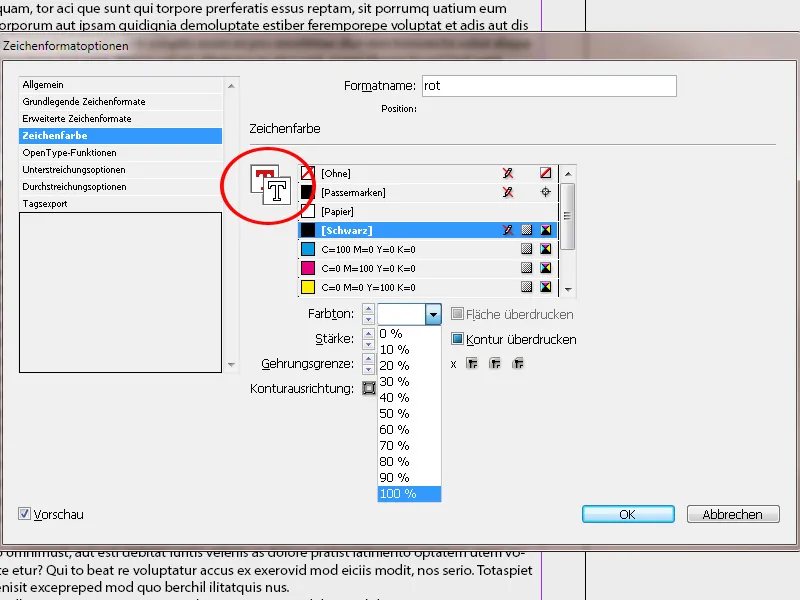Image resolution: width=800 pixels, height=600 pixels.
Task: Click the process color icon in C=0 M=0 Y=100 row
Action: tap(527, 287)
